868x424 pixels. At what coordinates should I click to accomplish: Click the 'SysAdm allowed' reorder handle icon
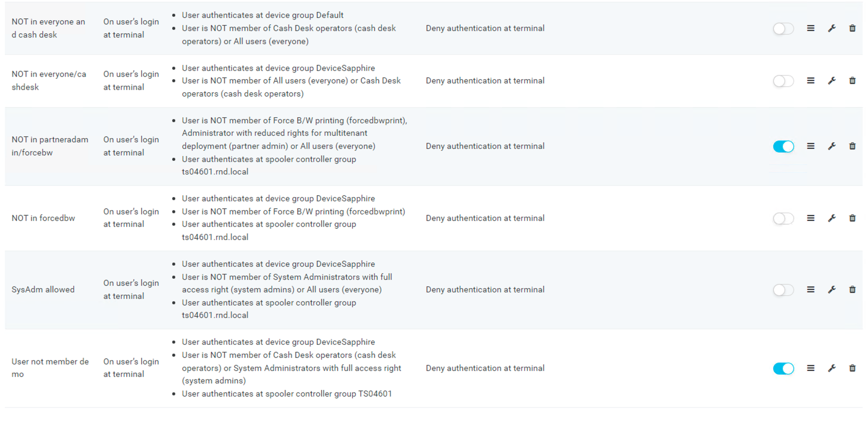pyautogui.click(x=810, y=290)
